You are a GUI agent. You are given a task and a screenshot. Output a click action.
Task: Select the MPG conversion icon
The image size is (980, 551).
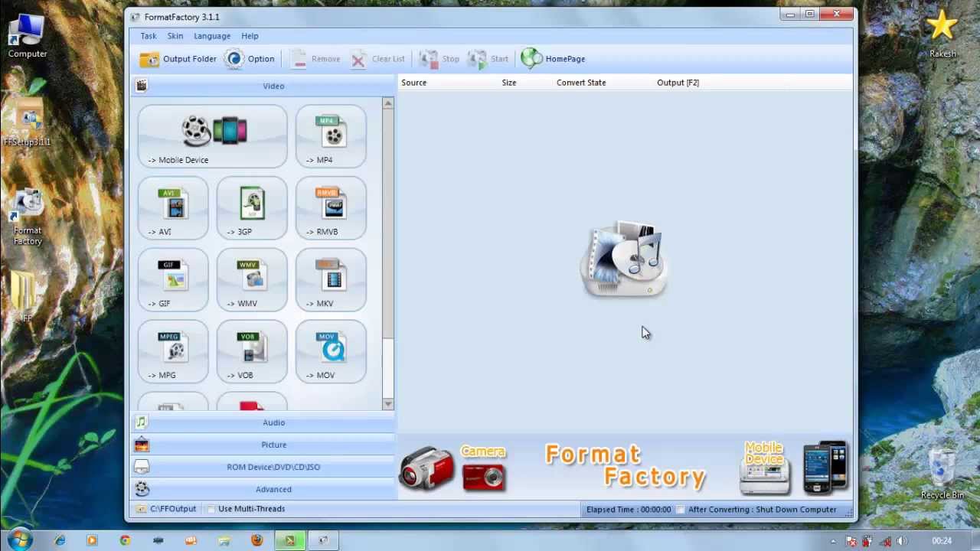(x=173, y=352)
